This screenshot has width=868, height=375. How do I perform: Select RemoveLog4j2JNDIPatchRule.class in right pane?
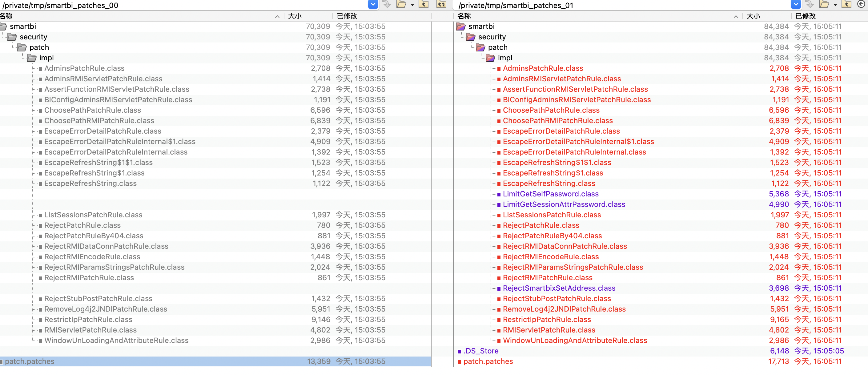[564, 309]
